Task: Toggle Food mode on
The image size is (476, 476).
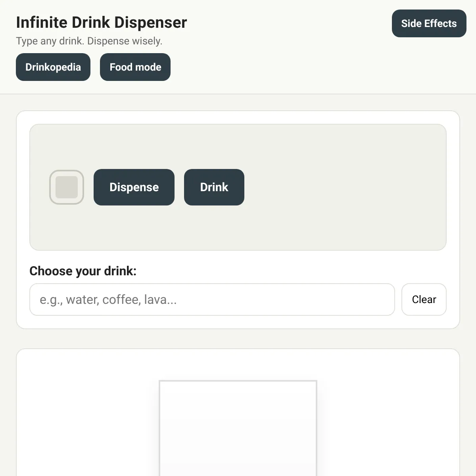Action: point(135,67)
